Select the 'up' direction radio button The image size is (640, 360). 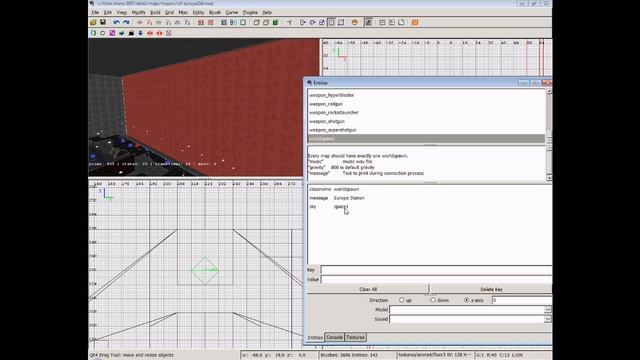point(402,300)
